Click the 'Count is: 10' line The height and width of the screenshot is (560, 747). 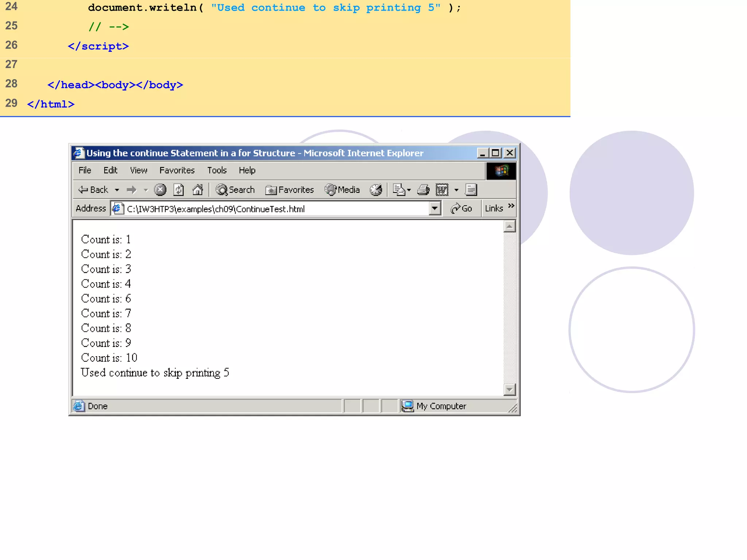pyautogui.click(x=109, y=358)
